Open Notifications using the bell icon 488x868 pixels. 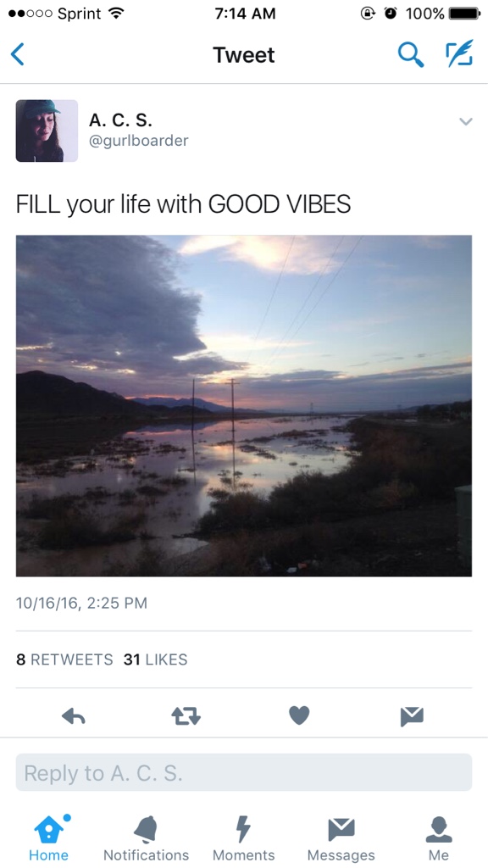click(146, 835)
